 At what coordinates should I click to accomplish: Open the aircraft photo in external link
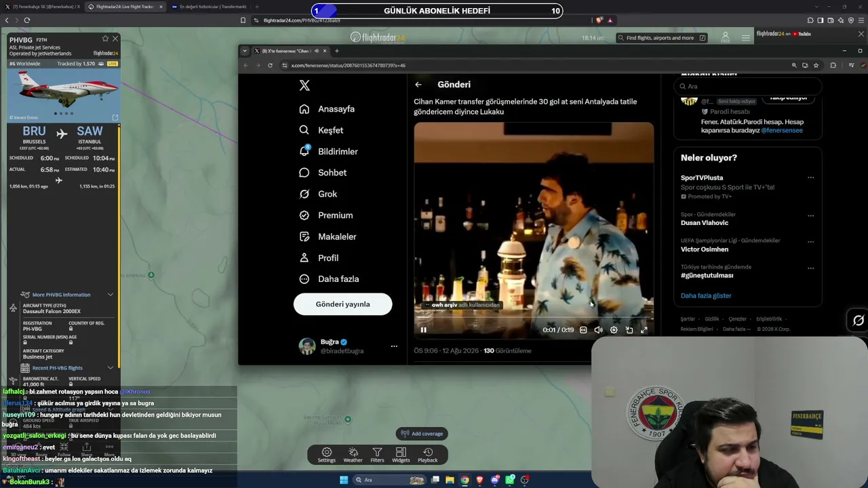115,117
